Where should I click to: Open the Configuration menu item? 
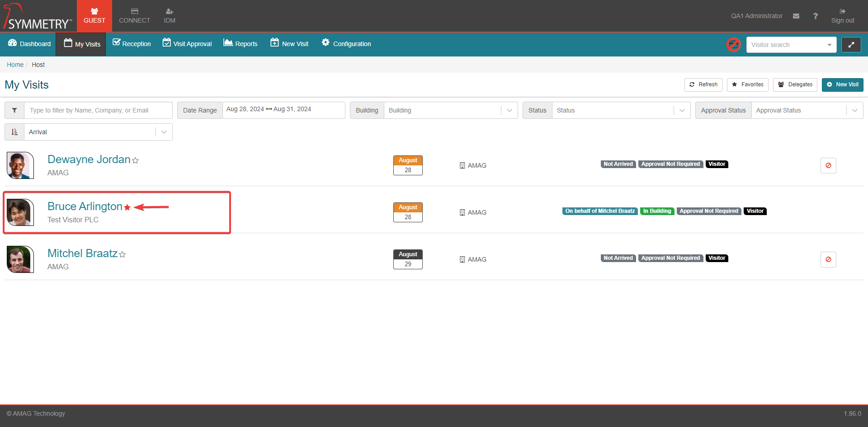click(346, 44)
